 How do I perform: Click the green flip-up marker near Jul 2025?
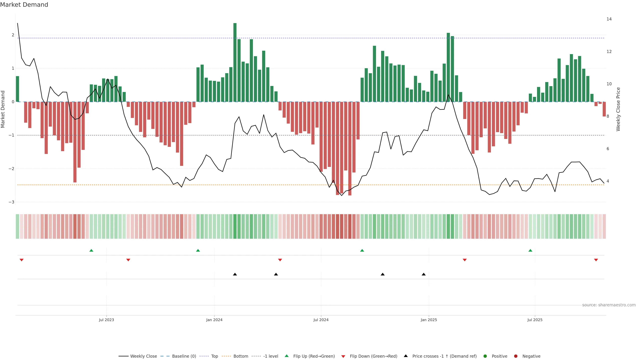[x=530, y=250]
